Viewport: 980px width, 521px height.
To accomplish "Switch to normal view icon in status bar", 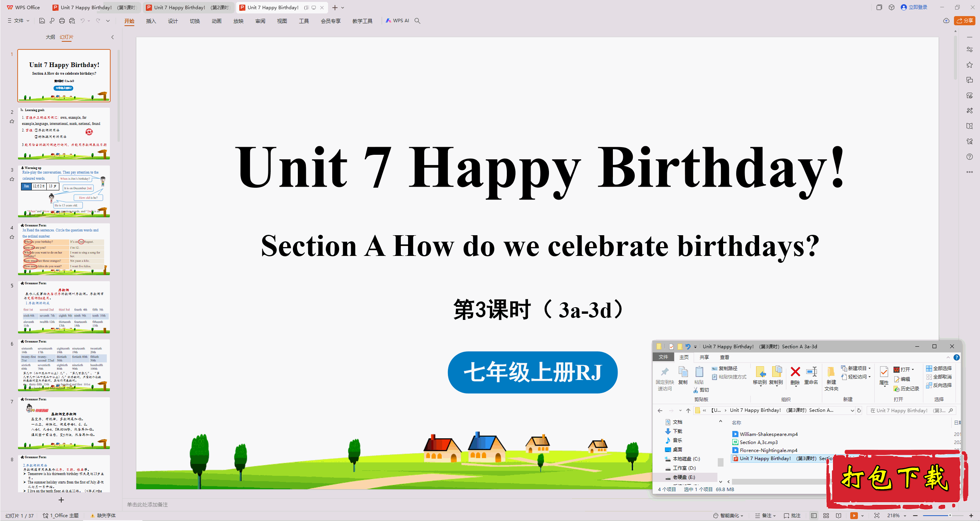I will pyautogui.click(x=814, y=516).
